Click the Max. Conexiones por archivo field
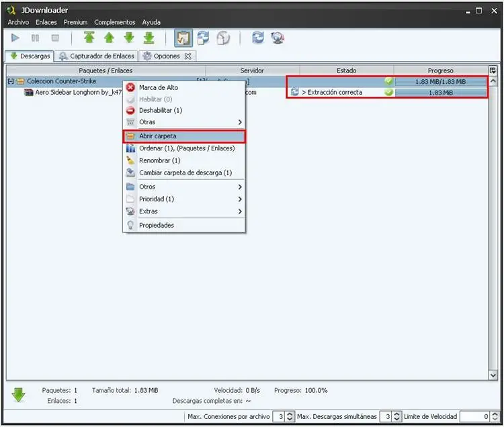Screen dimensions: 504x427 coord(279,417)
